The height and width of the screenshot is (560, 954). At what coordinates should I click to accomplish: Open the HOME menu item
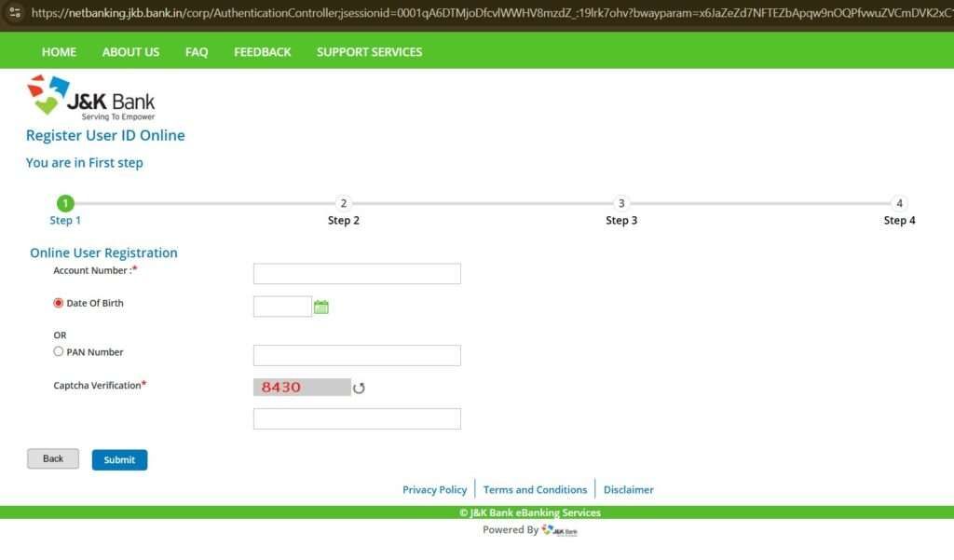(59, 52)
